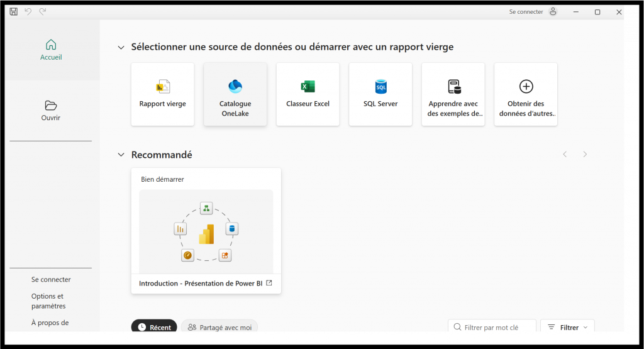Switch to Partagé avec moi tab

tap(219, 327)
